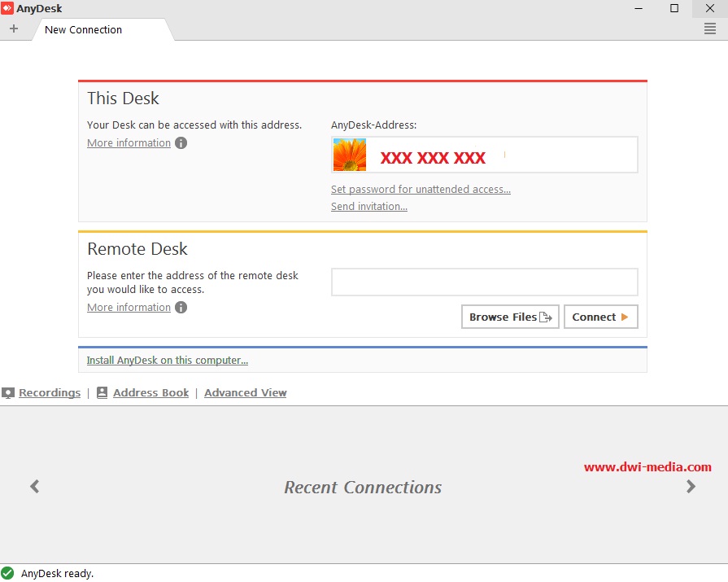
Task: Click the AnyDesk logo in the title bar
Action: [7, 8]
